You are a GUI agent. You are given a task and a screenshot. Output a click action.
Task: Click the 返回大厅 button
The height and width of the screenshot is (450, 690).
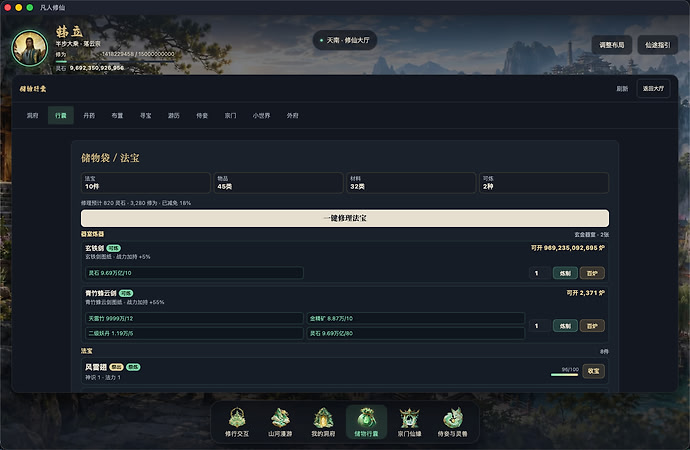coord(653,89)
